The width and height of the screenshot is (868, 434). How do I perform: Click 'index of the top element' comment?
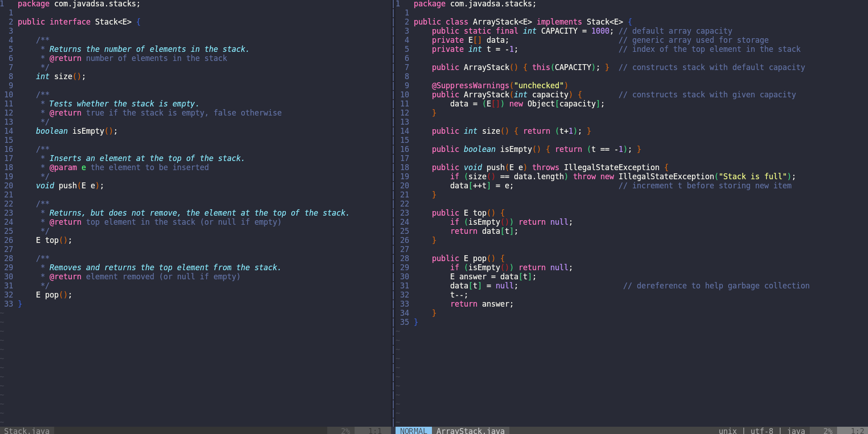(x=710, y=49)
